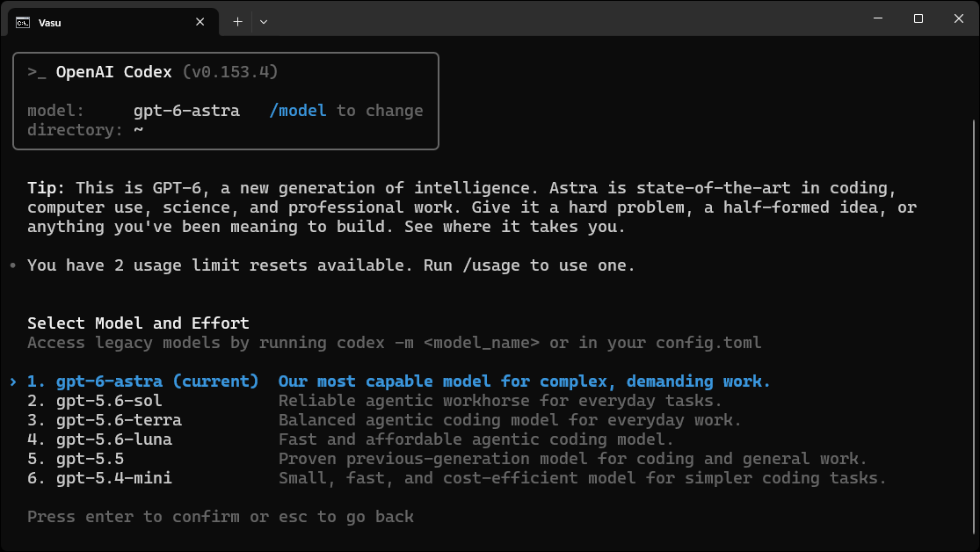Minimize the terminal window

click(878, 18)
